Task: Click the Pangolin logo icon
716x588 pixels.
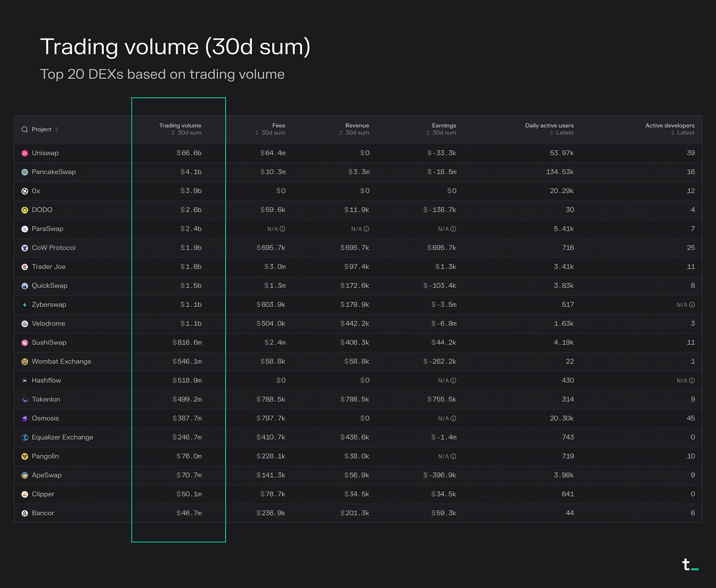Action: click(25, 456)
